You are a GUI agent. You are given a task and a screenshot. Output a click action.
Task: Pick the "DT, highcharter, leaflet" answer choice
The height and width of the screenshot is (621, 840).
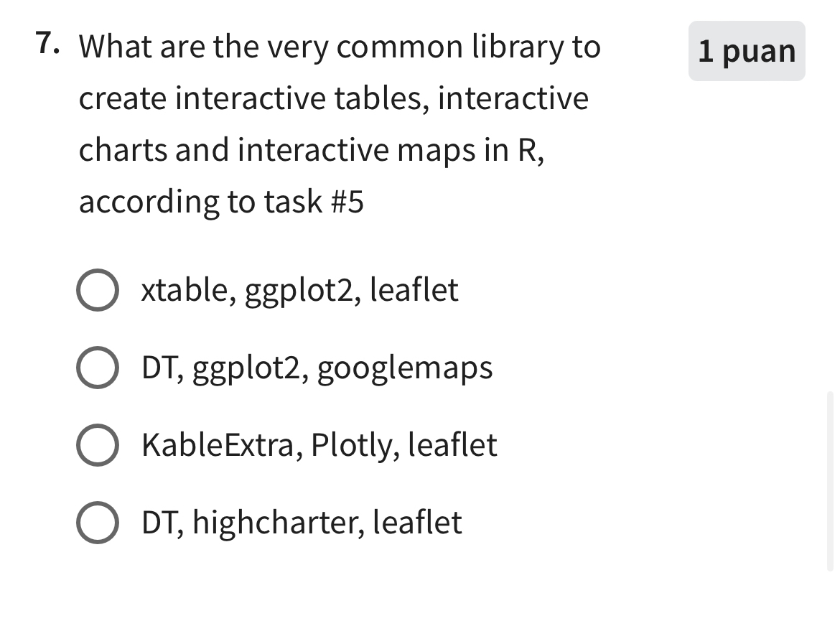[x=98, y=523]
